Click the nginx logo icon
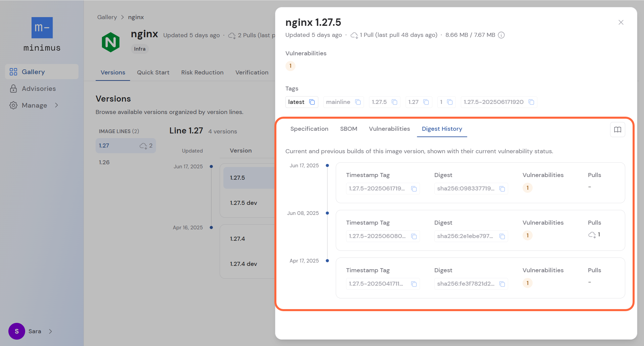Image resolution: width=644 pixels, height=346 pixels. [111, 42]
